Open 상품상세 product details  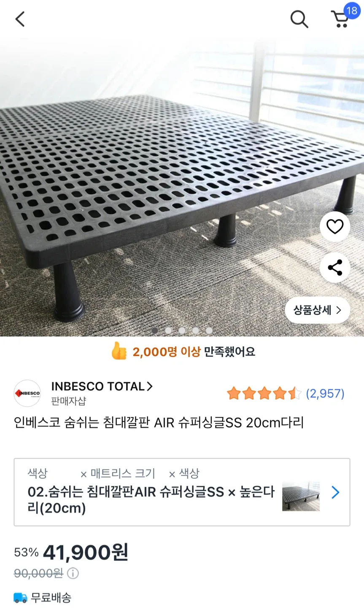(x=317, y=310)
